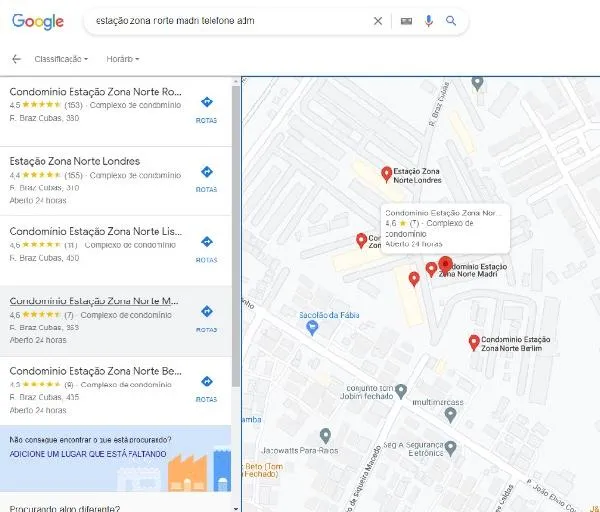Screen dimensions: 600x512
Task: Open the on-screen keyboard input tool
Action: click(x=405, y=21)
